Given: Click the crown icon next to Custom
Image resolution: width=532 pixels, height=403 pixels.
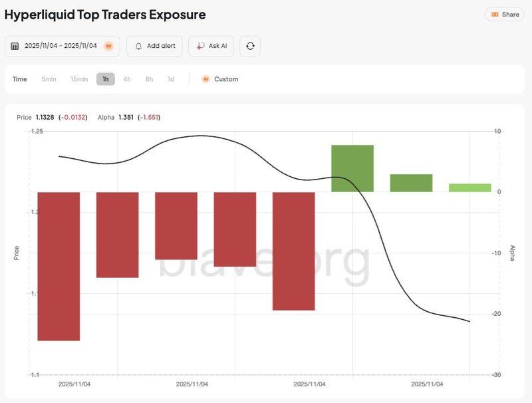Looking at the screenshot, I should point(205,79).
